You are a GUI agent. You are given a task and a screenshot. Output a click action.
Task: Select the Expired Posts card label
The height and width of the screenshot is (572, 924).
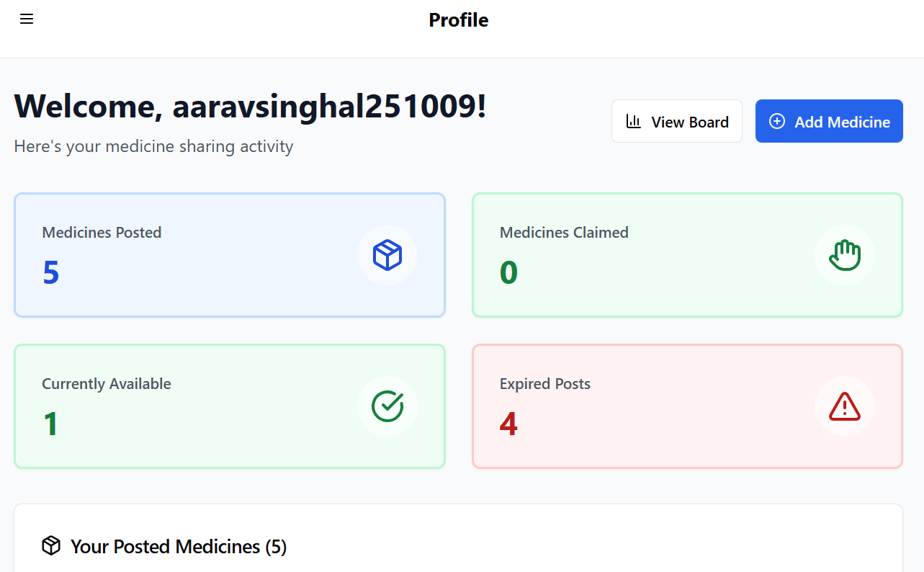click(x=545, y=384)
